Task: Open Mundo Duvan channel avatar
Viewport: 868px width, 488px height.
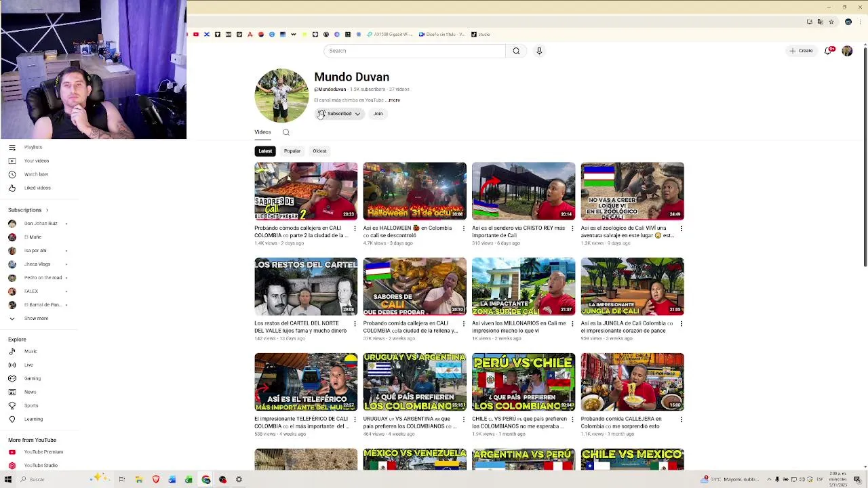Action: (x=281, y=96)
